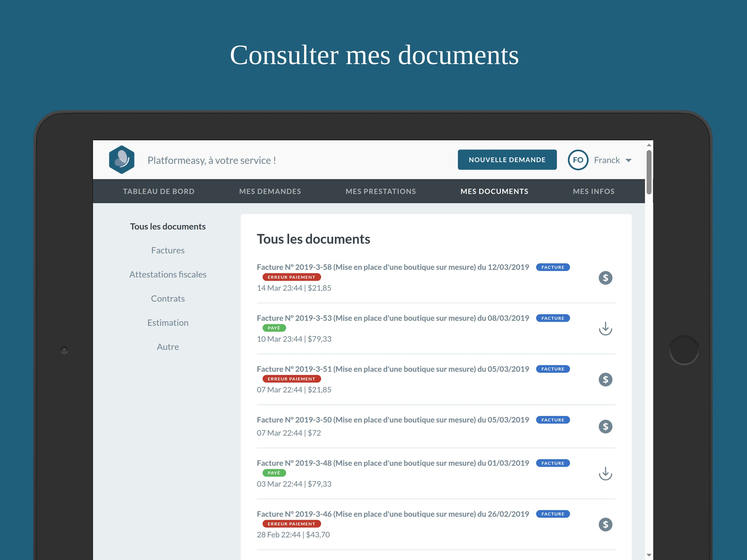Open Facture N° 2019-3-46 title

(393, 514)
